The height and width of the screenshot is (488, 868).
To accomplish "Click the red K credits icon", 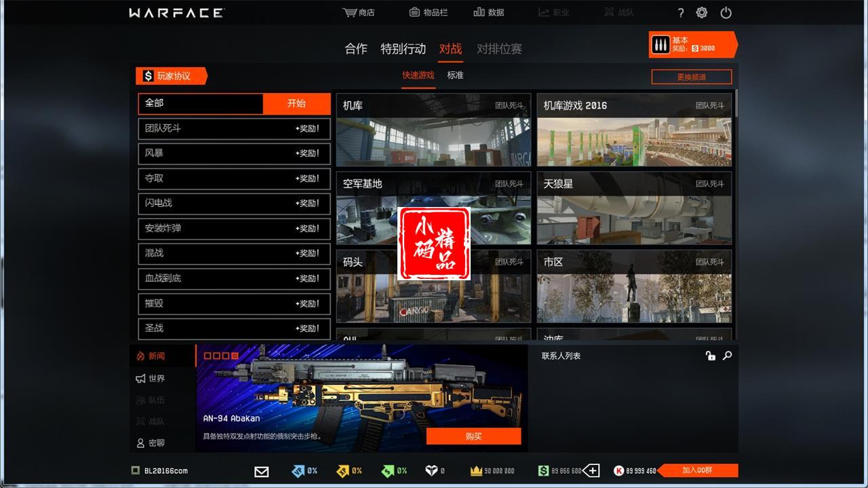I will [618, 471].
